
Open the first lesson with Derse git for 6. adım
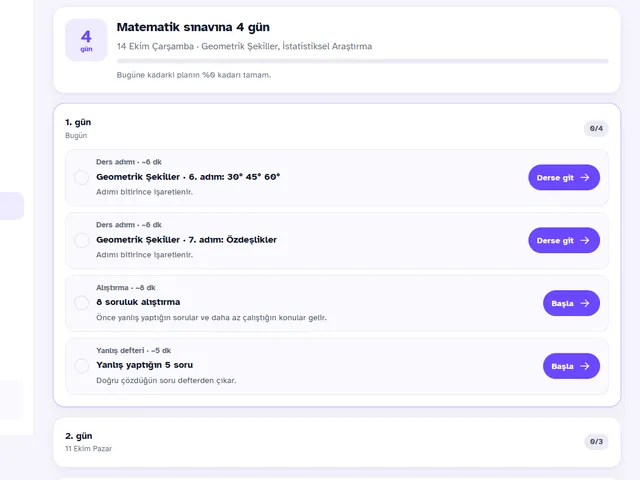[x=564, y=178]
